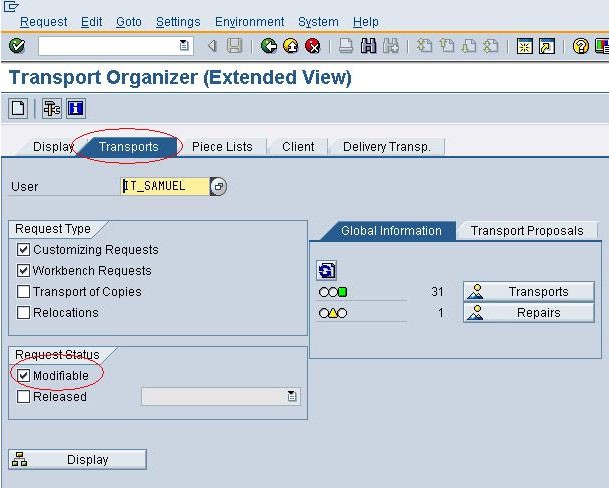
Task: Click the left arrow beside command field
Action: pos(212,46)
